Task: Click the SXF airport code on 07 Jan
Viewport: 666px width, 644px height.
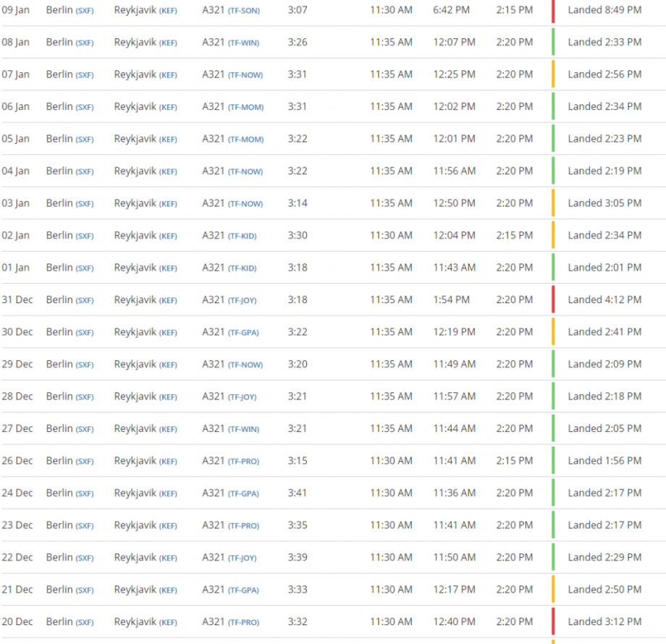Action: [x=85, y=75]
